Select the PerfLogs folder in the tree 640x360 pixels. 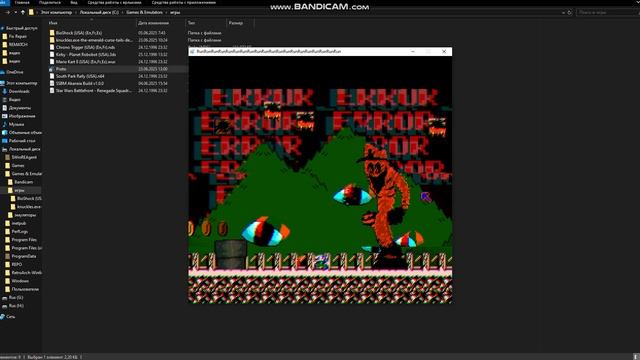pos(20,231)
